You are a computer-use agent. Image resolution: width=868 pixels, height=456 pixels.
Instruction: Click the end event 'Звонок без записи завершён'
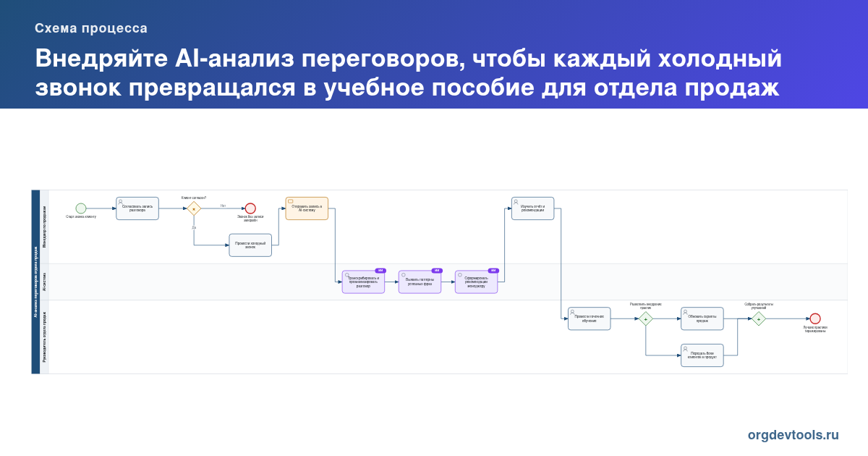[x=250, y=208]
